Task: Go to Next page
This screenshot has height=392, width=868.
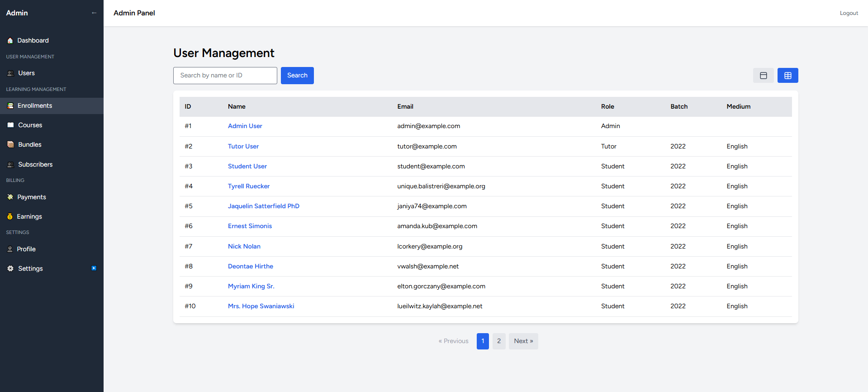Action: [x=523, y=341]
